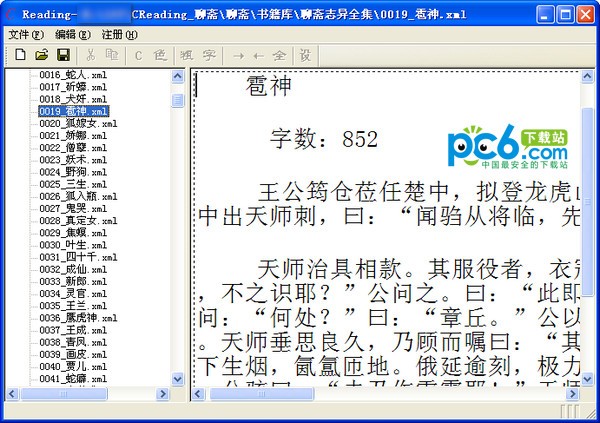Click the reading pane scroll-left arrow
The width and height of the screenshot is (600, 423).
[198, 394]
